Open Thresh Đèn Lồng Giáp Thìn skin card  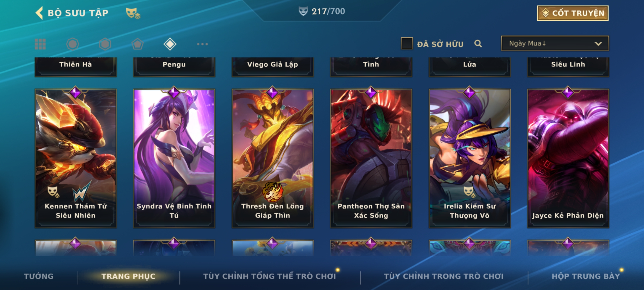[x=273, y=158]
